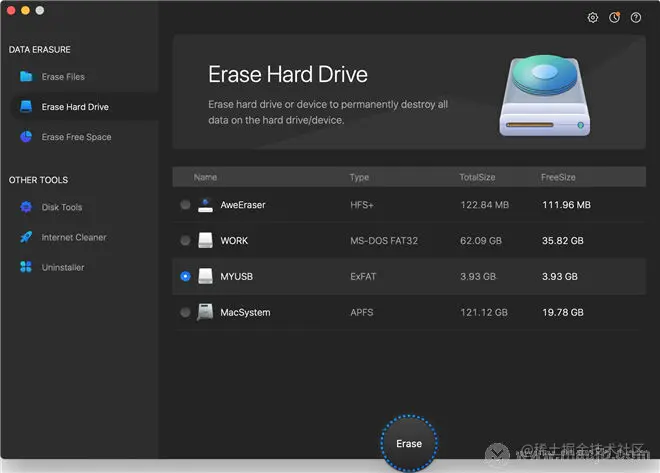Click the round Erase button

pos(409,444)
